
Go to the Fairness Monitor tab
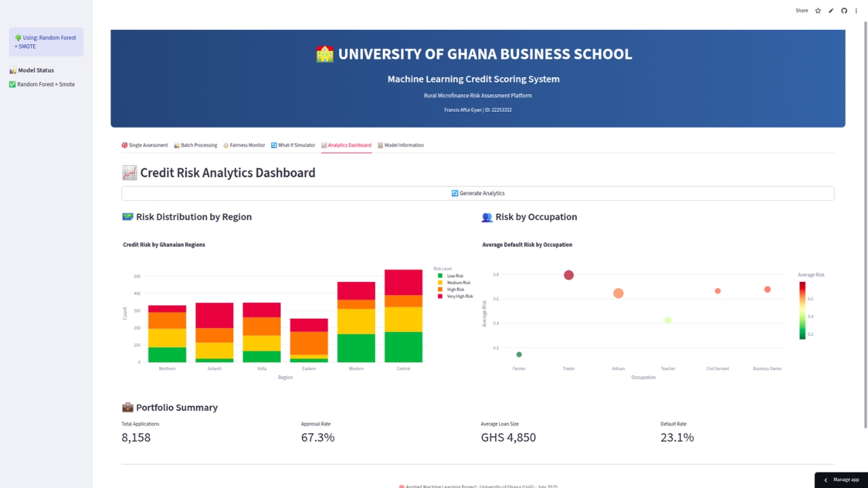point(244,145)
